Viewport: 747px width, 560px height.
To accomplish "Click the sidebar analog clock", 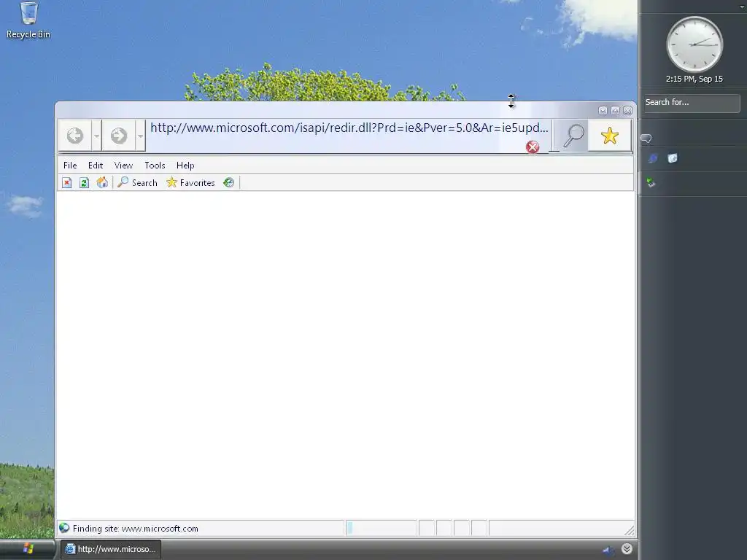I will [x=694, y=44].
